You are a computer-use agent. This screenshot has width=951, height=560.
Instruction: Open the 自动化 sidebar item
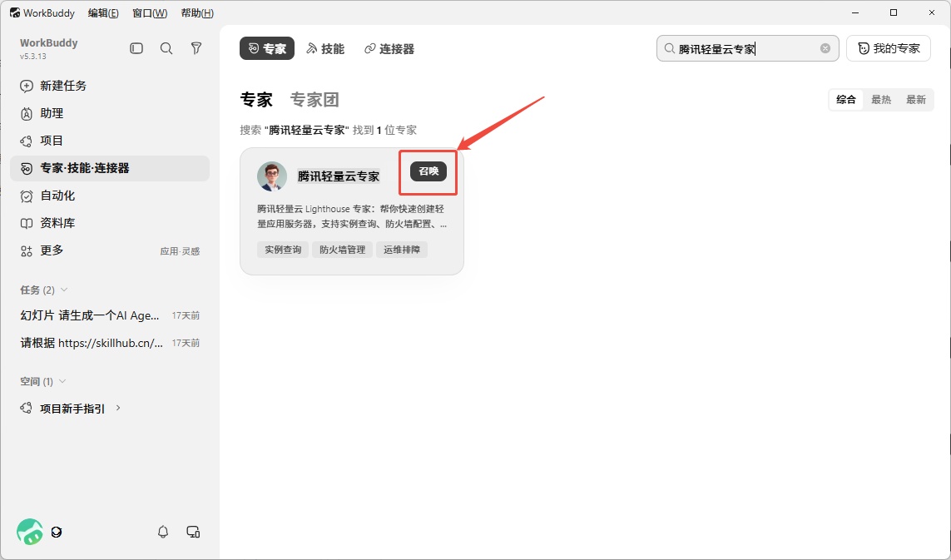tap(110, 196)
